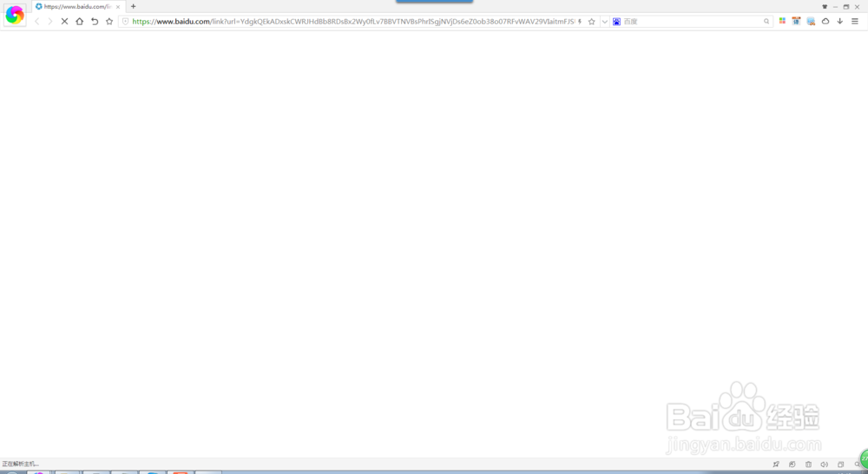Open page zoom magnifier in status bar
The image size is (868, 474).
tap(857, 464)
